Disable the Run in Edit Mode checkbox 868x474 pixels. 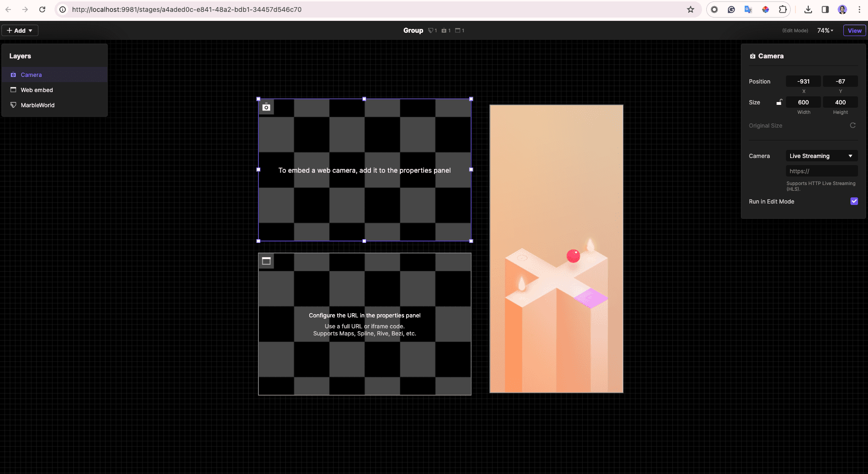pos(854,201)
